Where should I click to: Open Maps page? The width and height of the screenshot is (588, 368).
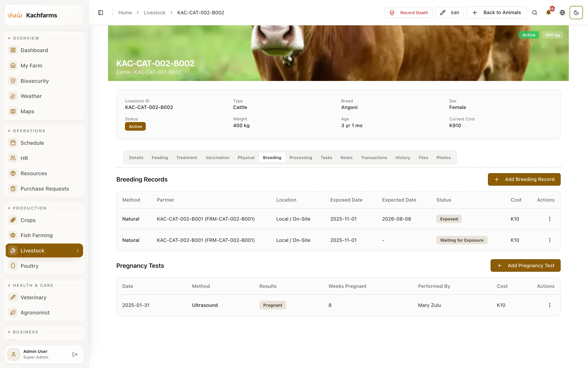tap(44, 111)
